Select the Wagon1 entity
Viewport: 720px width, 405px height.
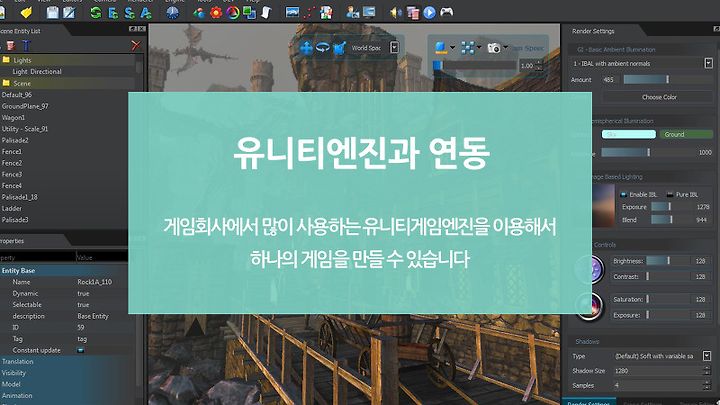pos(13,118)
